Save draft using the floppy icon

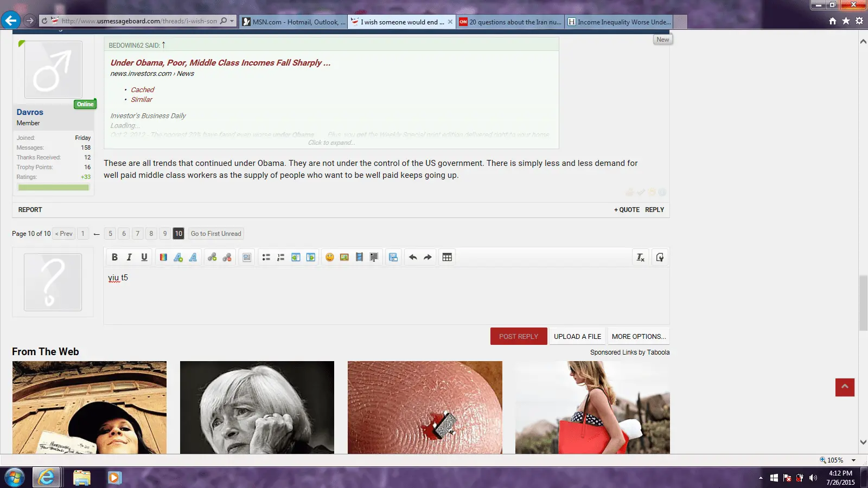(393, 257)
